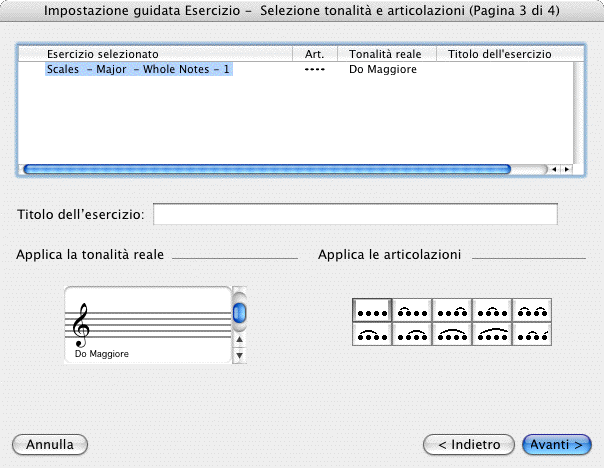Choose the wide four-note slur articulation
The height and width of the screenshot is (468, 604).
(x=491, y=335)
